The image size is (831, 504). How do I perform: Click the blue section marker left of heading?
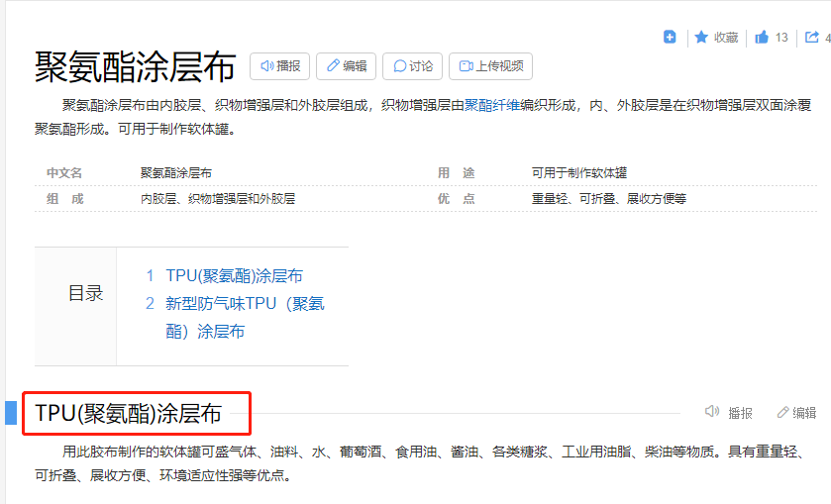(11, 413)
